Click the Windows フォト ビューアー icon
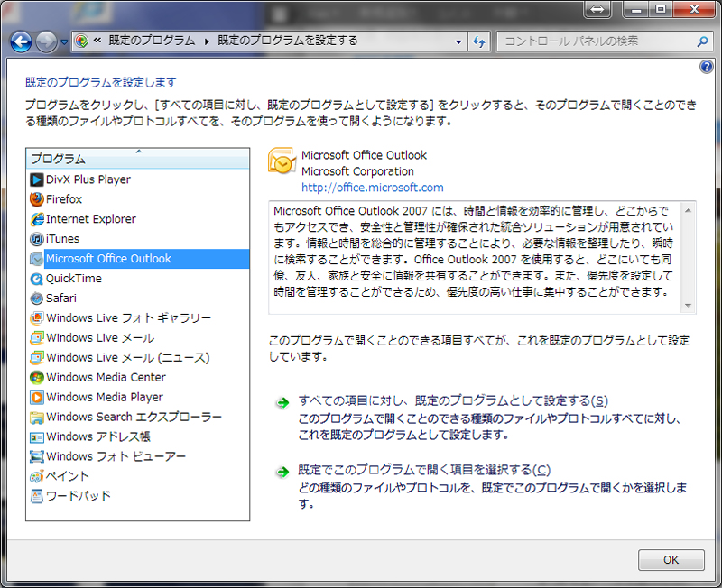722x588 pixels. [x=36, y=456]
